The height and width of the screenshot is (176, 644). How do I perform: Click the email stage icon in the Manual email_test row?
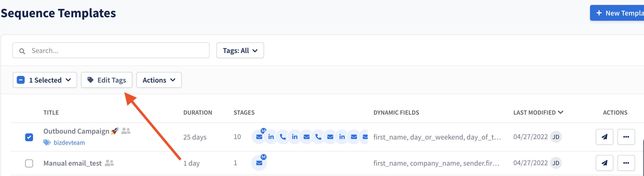coord(259,163)
